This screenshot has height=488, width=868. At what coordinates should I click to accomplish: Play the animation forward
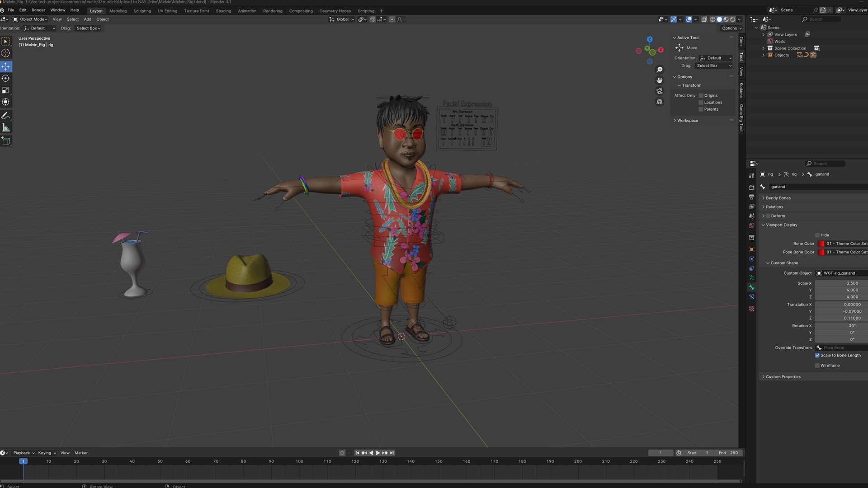(x=378, y=453)
